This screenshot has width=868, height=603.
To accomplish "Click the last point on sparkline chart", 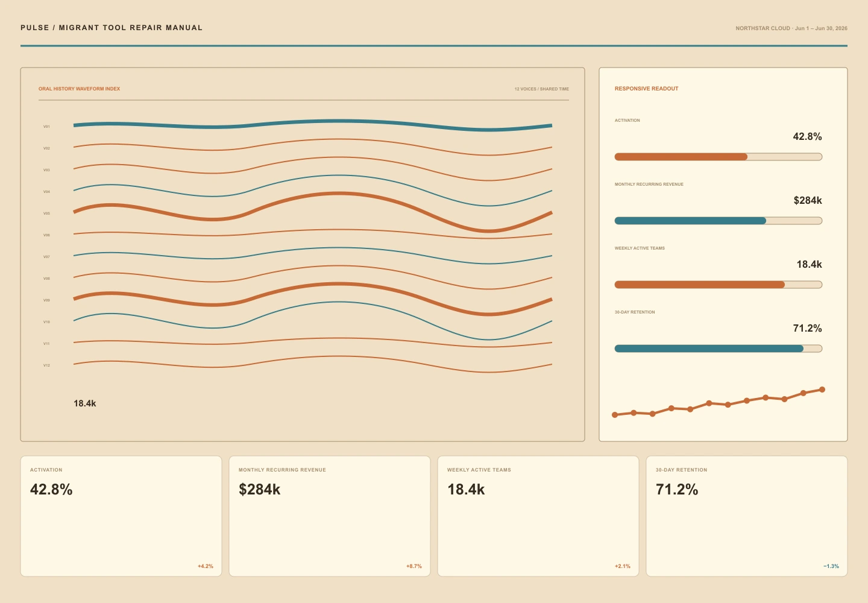I will tap(822, 390).
